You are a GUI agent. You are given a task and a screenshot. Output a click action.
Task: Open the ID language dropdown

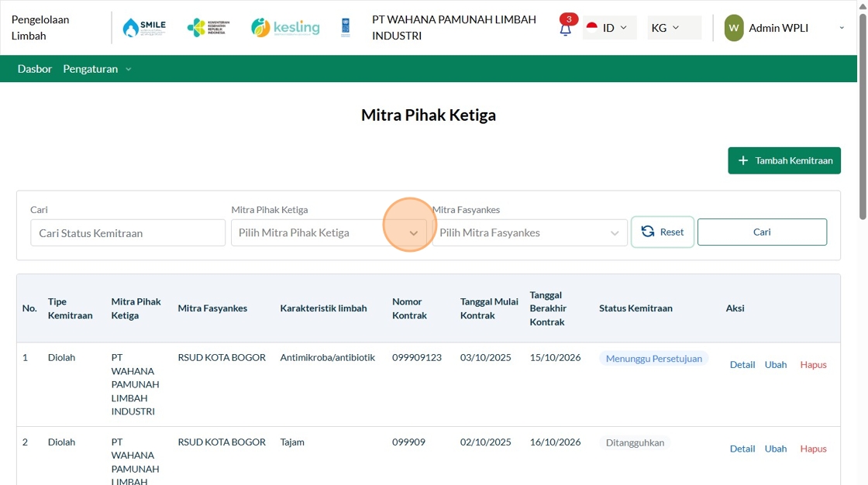tap(608, 28)
